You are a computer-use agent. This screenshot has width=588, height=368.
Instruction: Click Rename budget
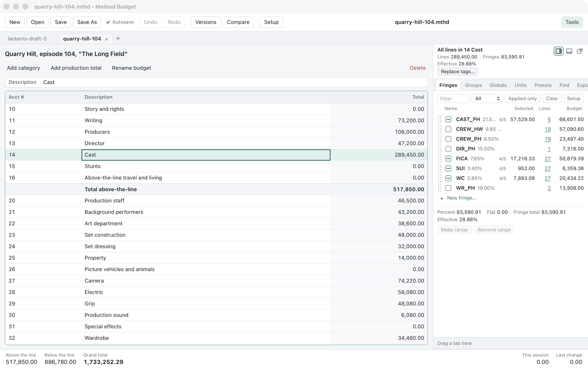point(131,68)
